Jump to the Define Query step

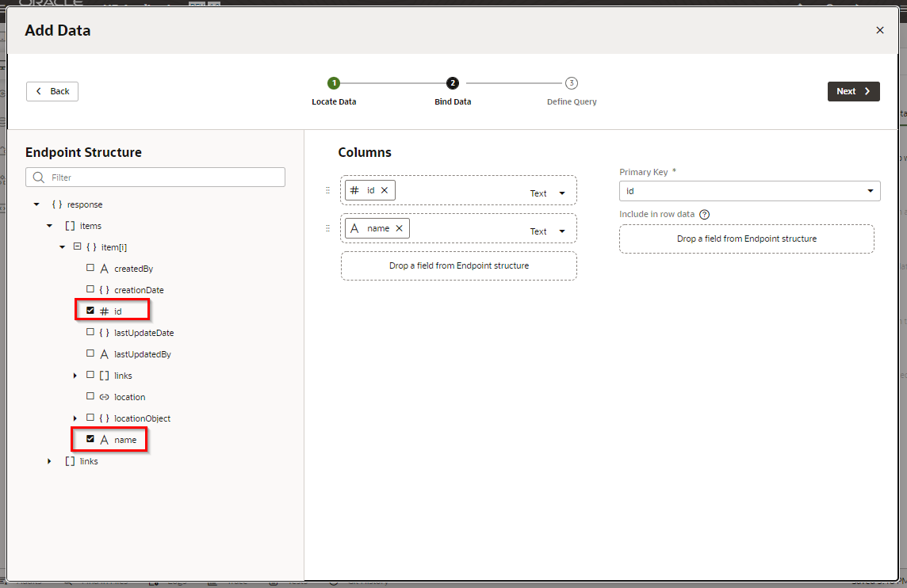tap(572, 83)
